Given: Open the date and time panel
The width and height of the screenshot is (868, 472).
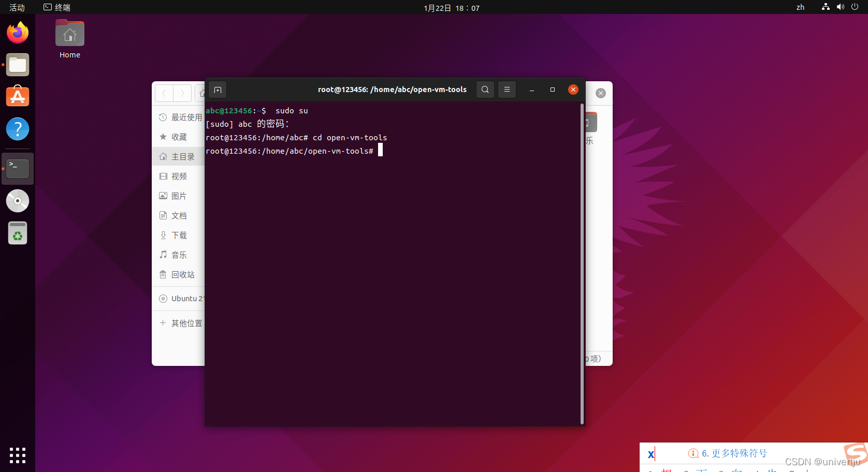Looking at the screenshot, I should click(452, 8).
